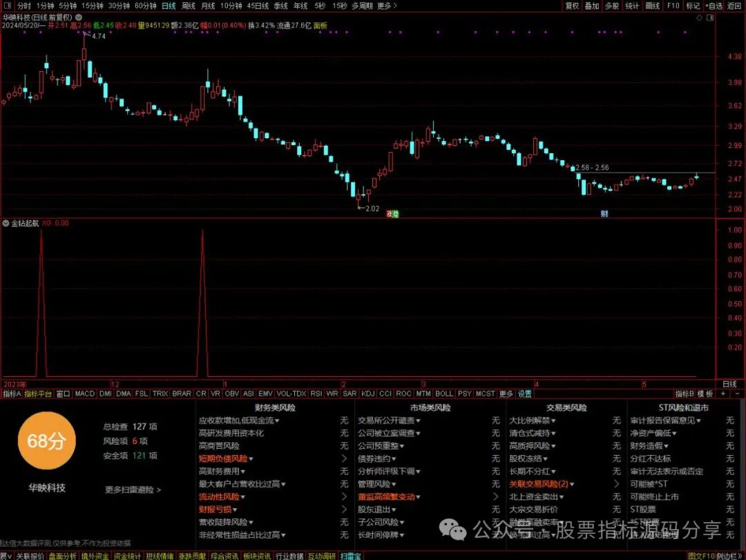Select the 60分钟 timeframe
Image resolution: width=746 pixels, height=560 pixels.
145,6
